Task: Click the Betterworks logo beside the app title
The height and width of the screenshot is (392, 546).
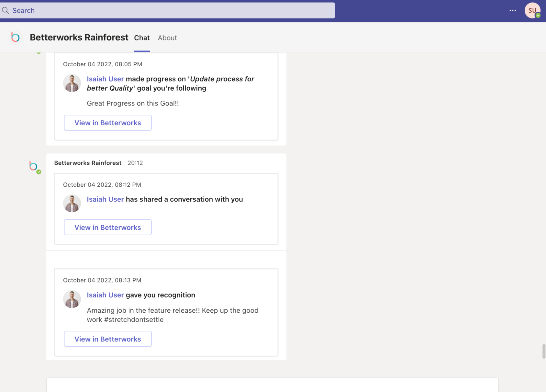Action: [x=15, y=37]
